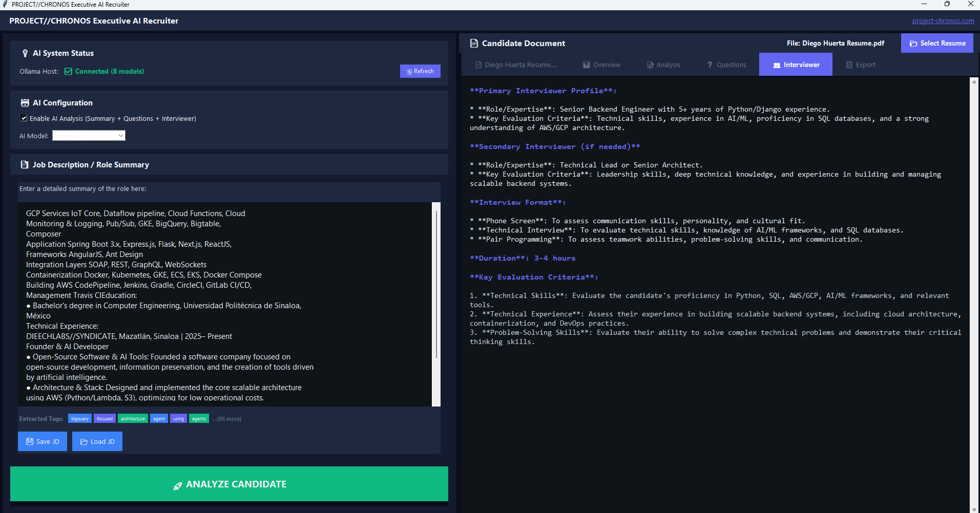This screenshot has height=513, width=980.
Task: Switch to the Analysis tab
Action: point(668,65)
